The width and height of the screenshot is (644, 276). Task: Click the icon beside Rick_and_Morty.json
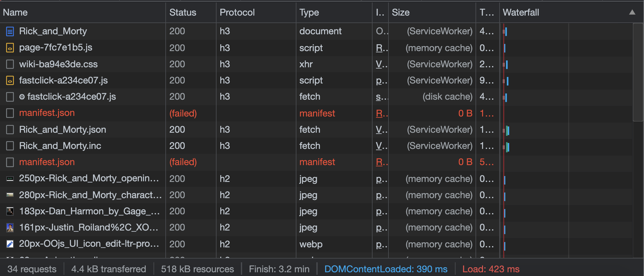coord(10,130)
